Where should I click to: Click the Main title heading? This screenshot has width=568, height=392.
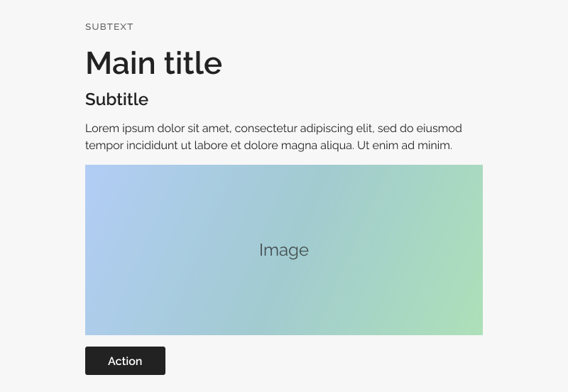(153, 63)
